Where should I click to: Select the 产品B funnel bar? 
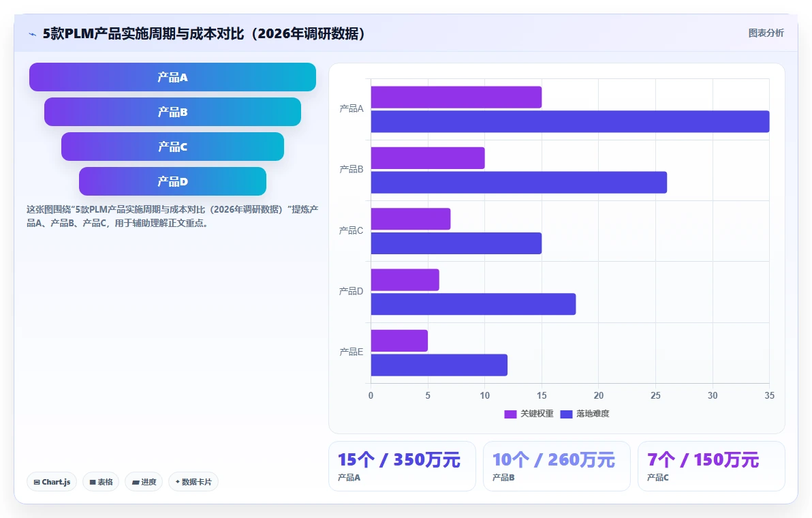172,112
